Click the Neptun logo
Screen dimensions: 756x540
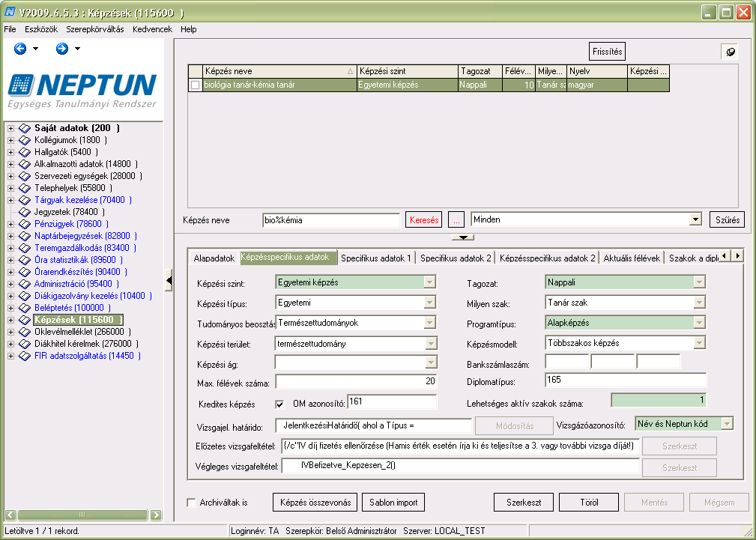(x=82, y=91)
